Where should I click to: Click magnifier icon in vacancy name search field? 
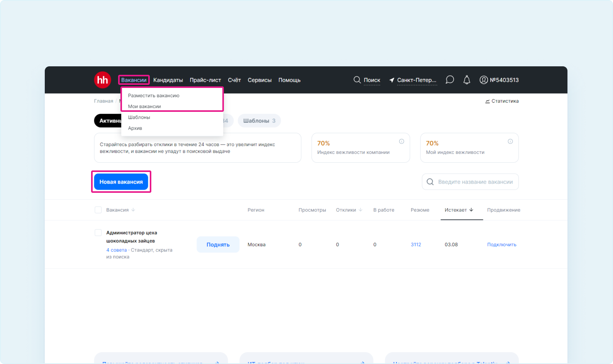430,182
